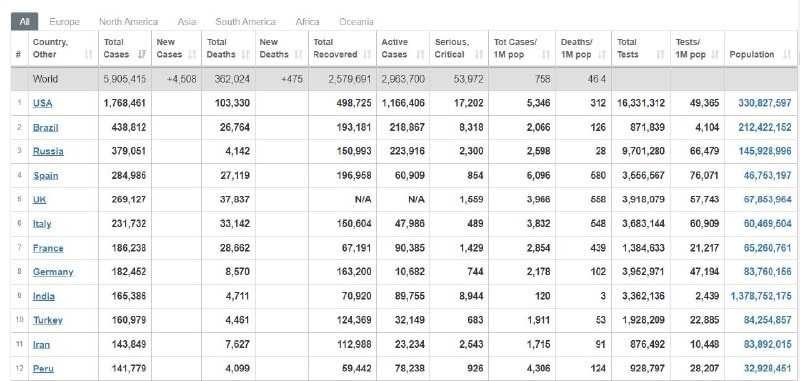This screenshot has width=800, height=381.
Task: Select Russia total recovered 150,993
Action: 354,151
